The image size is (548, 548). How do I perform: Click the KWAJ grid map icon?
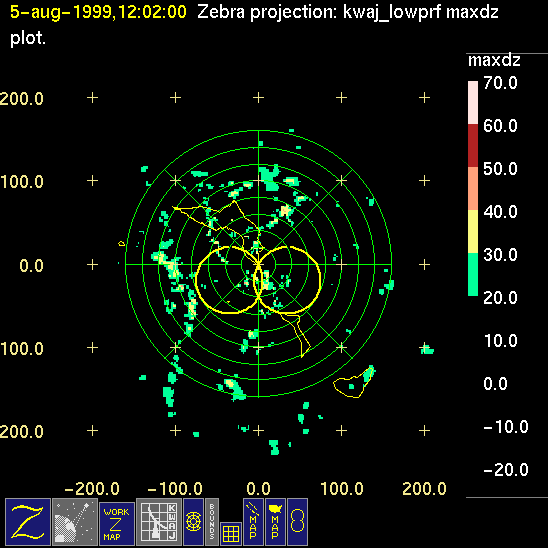coord(159,522)
